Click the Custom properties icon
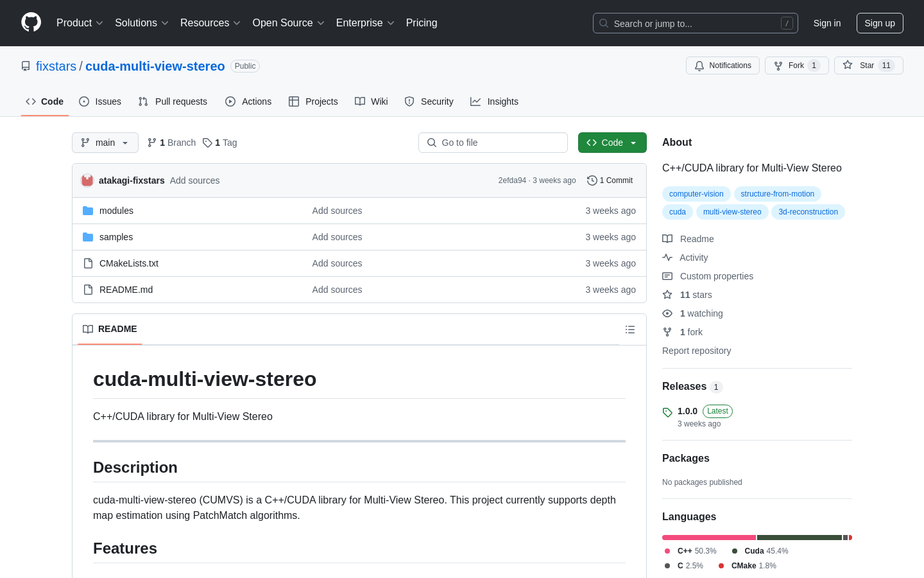The height and width of the screenshot is (578, 924). 667,276
